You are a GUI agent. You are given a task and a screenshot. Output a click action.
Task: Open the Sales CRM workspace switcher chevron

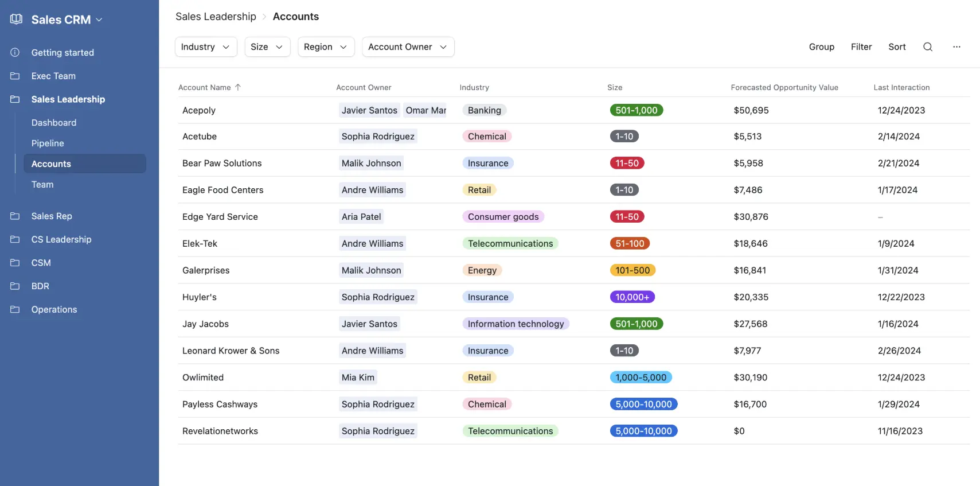tap(99, 20)
